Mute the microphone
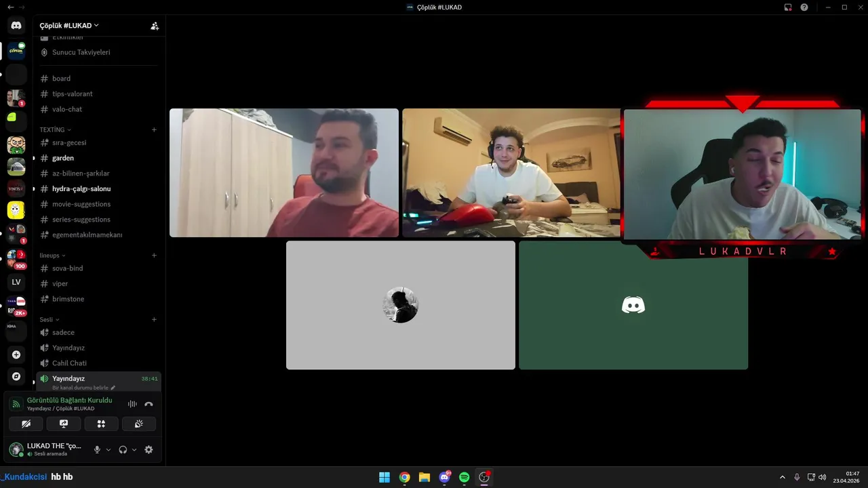The image size is (868, 488). point(97,449)
